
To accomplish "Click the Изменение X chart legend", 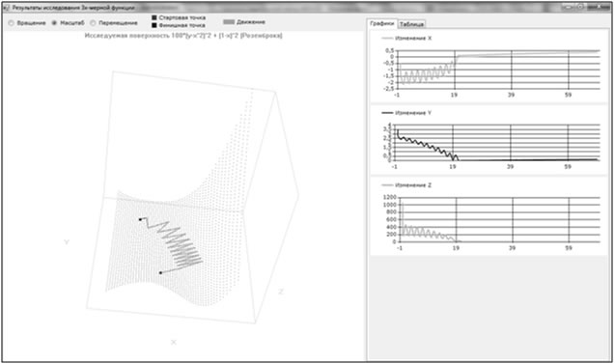I will coord(406,39).
